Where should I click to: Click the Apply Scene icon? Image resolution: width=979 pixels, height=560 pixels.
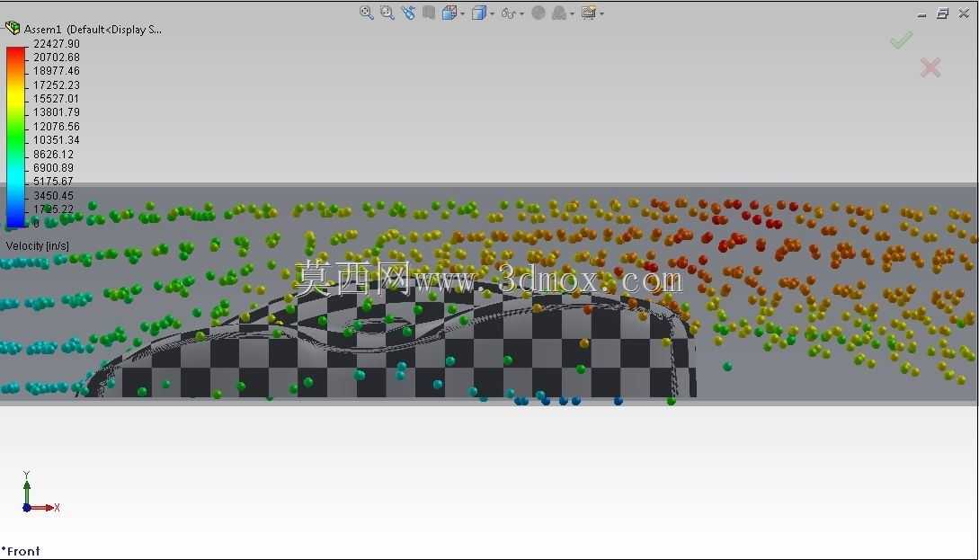[559, 13]
